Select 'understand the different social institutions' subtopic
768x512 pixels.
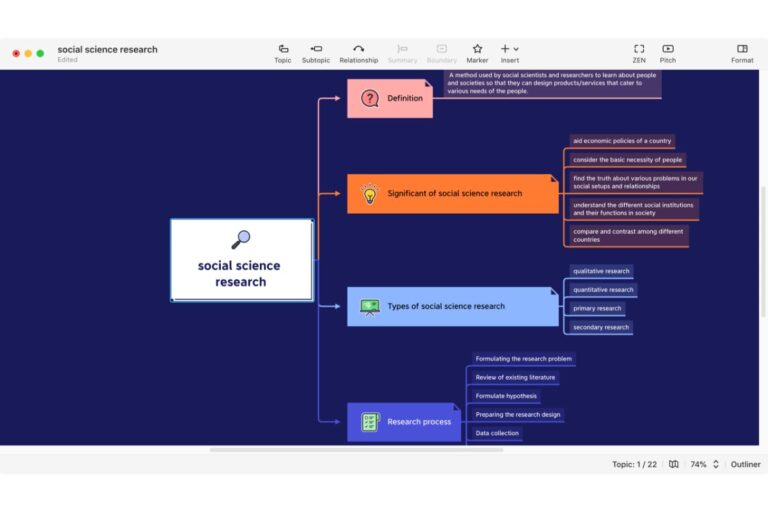(634, 209)
